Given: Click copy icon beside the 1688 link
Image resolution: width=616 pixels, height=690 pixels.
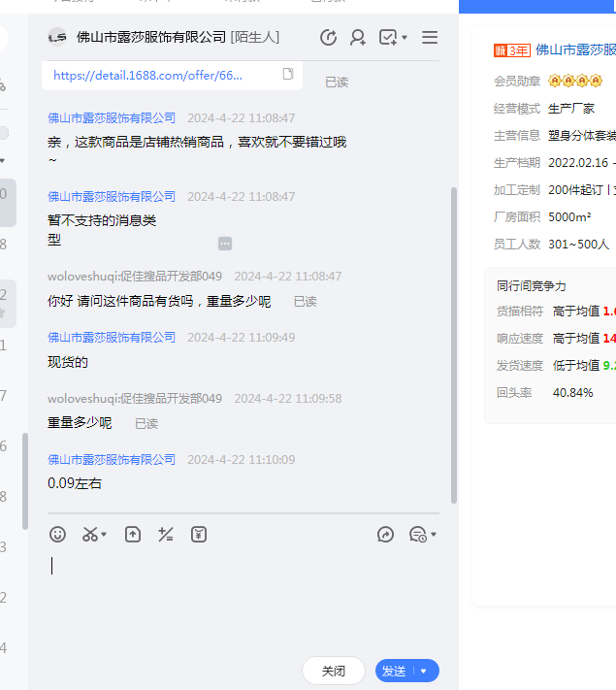Looking at the screenshot, I should [x=288, y=74].
